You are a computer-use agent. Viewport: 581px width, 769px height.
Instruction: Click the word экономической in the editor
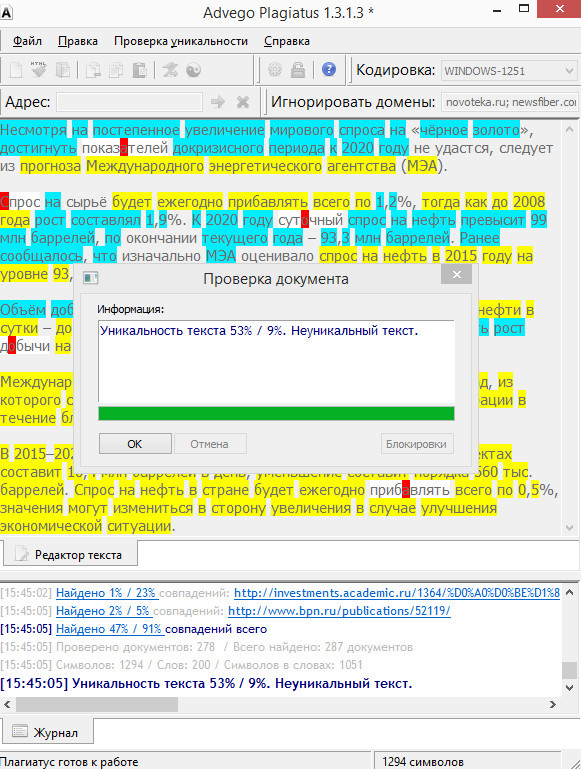click(51, 526)
